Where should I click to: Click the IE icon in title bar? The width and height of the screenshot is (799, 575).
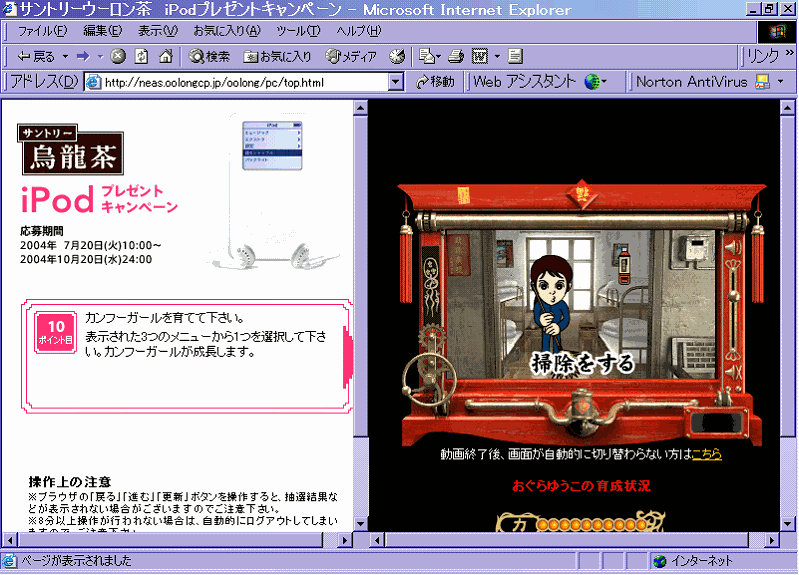coord(9,9)
